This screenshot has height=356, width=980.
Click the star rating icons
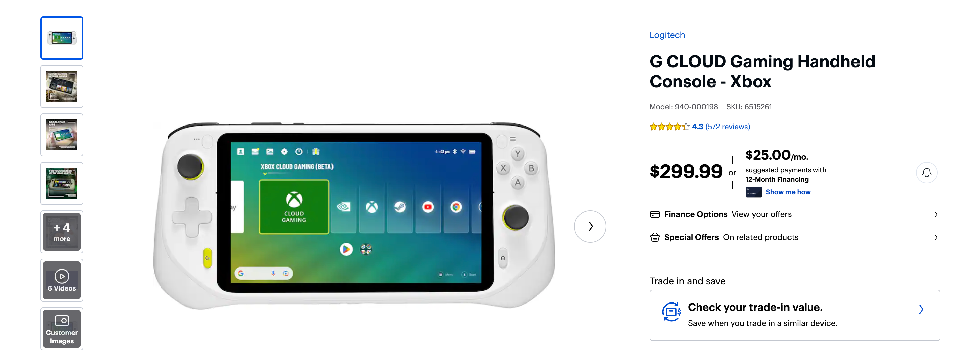(669, 127)
